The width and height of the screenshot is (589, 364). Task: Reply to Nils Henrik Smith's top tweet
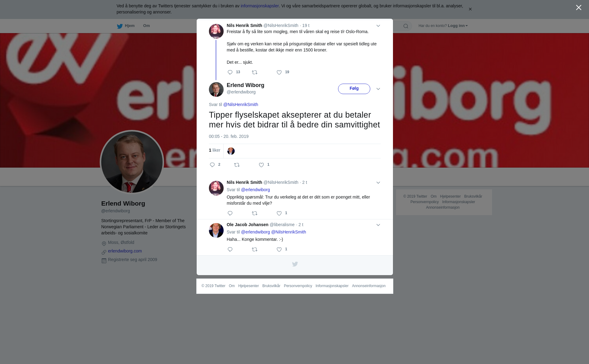(230, 72)
